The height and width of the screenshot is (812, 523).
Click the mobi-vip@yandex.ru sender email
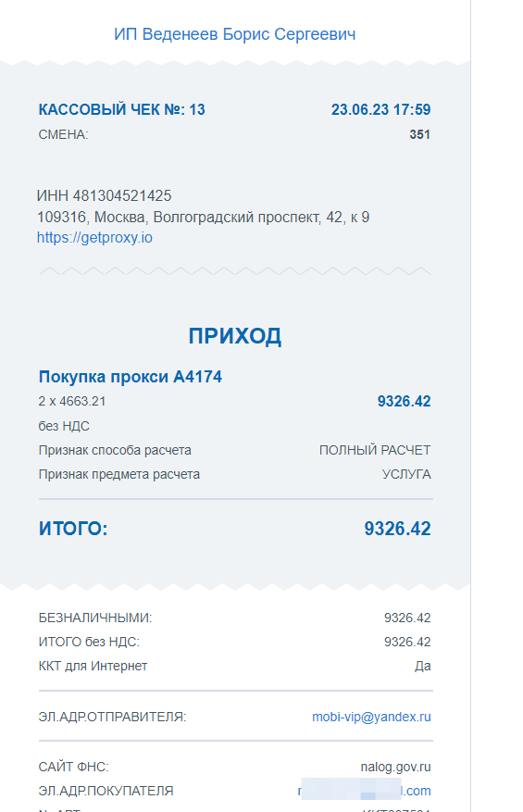pyautogui.click(x=371, y=717)
